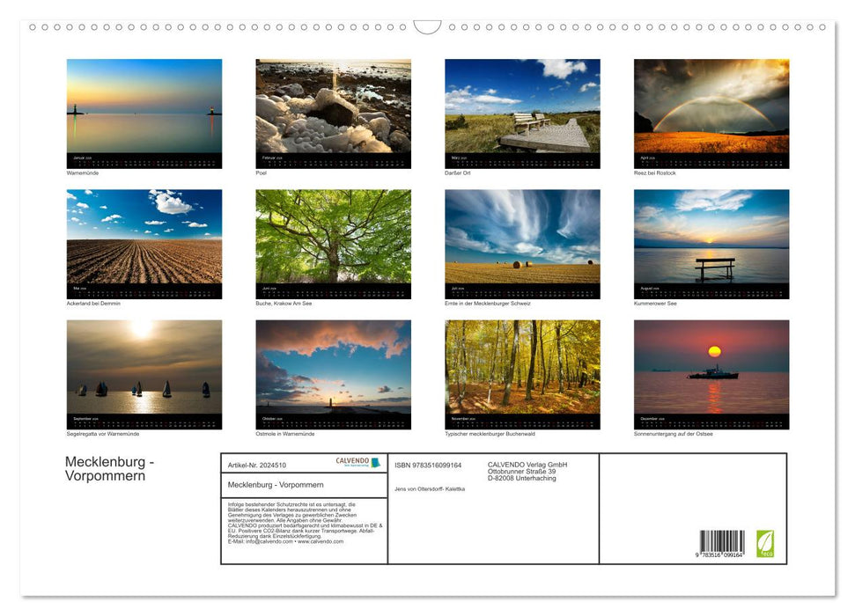Select the Poel icy rocks photo

click(x=333, y=107)
